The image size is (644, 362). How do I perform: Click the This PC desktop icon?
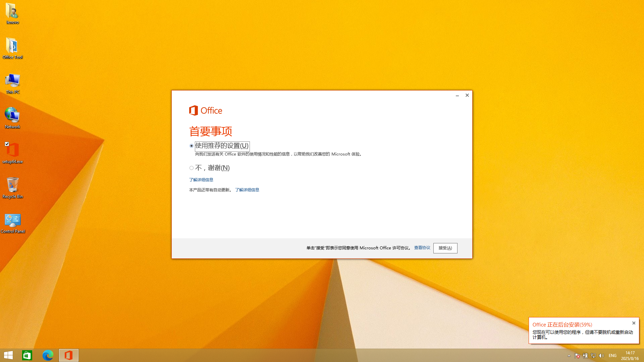12,81
